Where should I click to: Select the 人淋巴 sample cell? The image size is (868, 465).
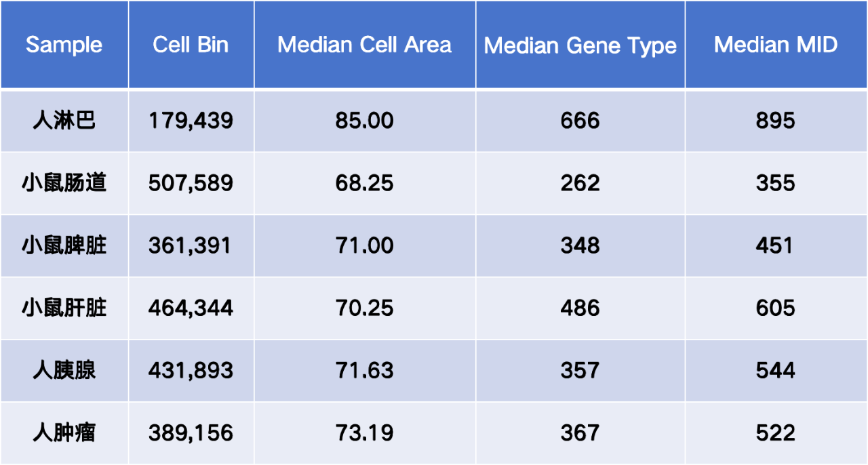(x=64, y=121)
